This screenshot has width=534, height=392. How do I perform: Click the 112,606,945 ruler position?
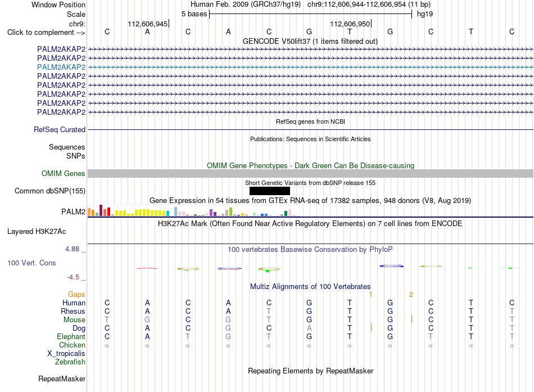click(148, 24)
